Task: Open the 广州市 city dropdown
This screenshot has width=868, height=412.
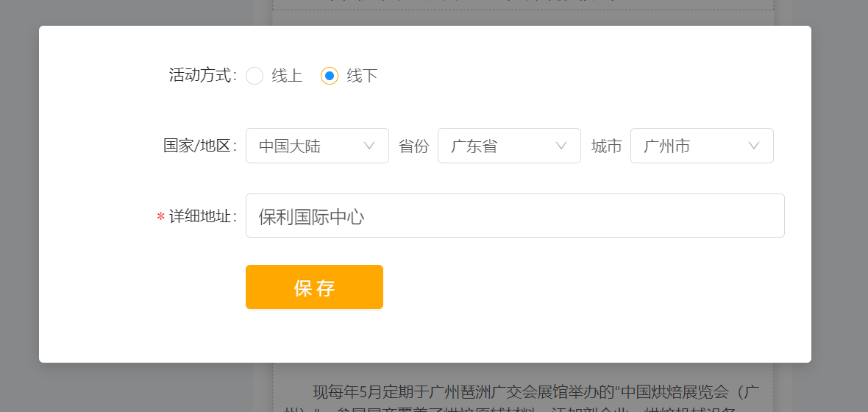Action: 702,146
